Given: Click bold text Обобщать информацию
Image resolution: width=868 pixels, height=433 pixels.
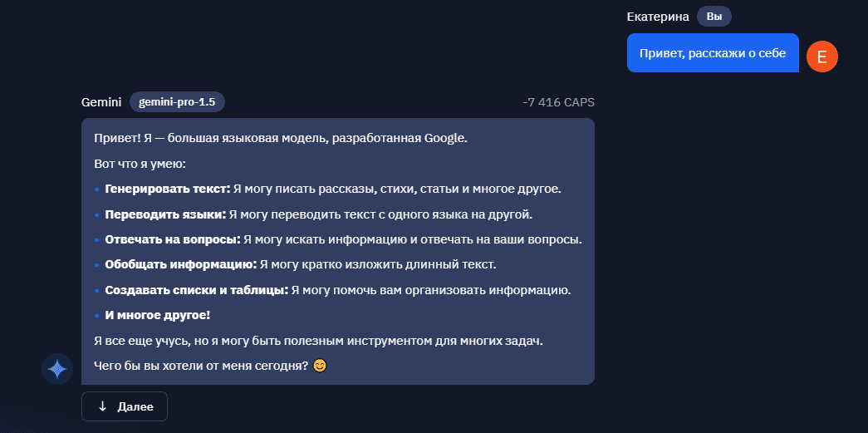Looking at the screenshot, I should tap(181, 264).
